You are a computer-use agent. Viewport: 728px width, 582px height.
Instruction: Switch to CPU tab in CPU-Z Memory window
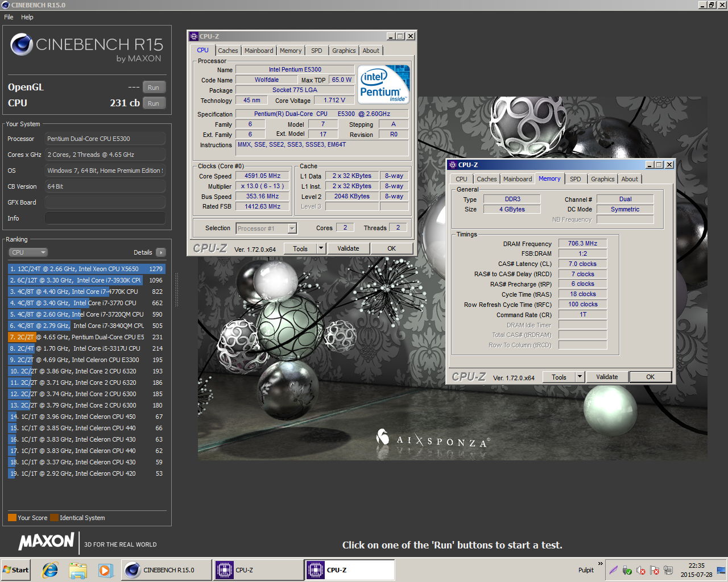click(461, 179)
